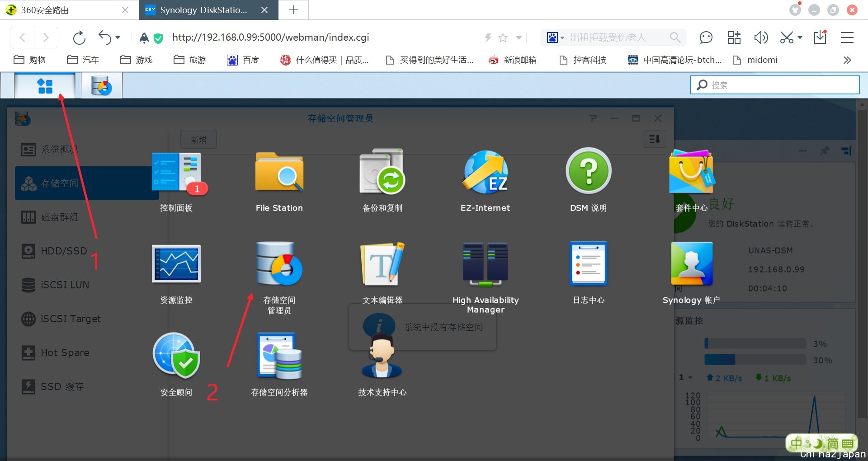The height and width of the screenshot is (461, 868).
Task: Open the 控制面板 control panel app
Action: [x=176, y=181]
